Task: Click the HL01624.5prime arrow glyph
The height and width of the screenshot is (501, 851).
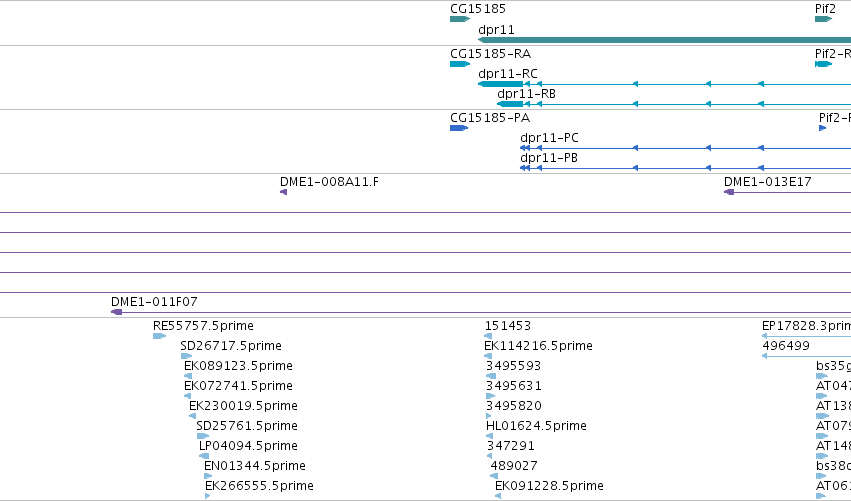Action: coord(490,436)
